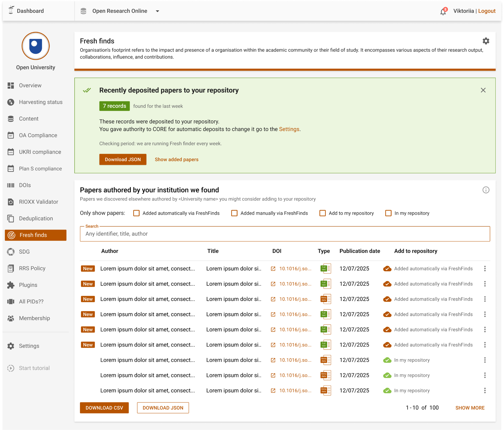The width and height of the screenshot is (504, 430).
Task: Check 'Add to my repository' filter
Action: [322, 213]
